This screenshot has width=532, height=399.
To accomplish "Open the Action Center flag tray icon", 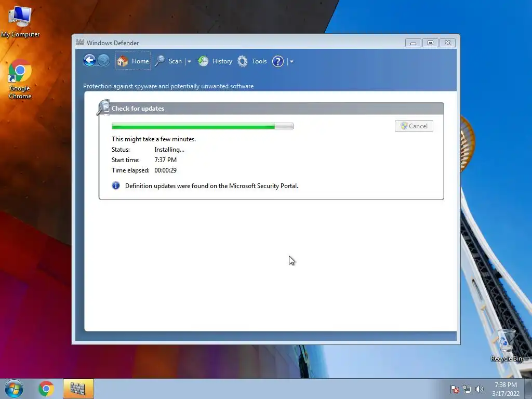I will [x=455, y=390].
